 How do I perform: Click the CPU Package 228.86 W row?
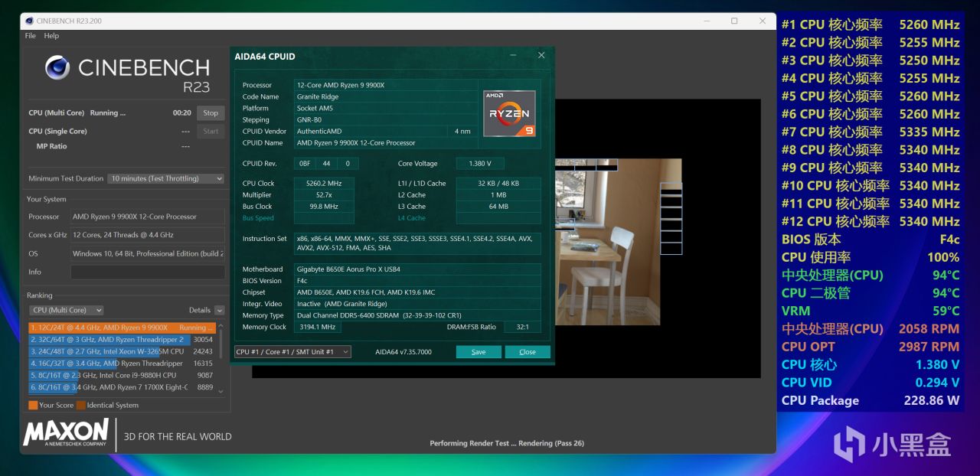pyautogui.click(x=871, y=400)
